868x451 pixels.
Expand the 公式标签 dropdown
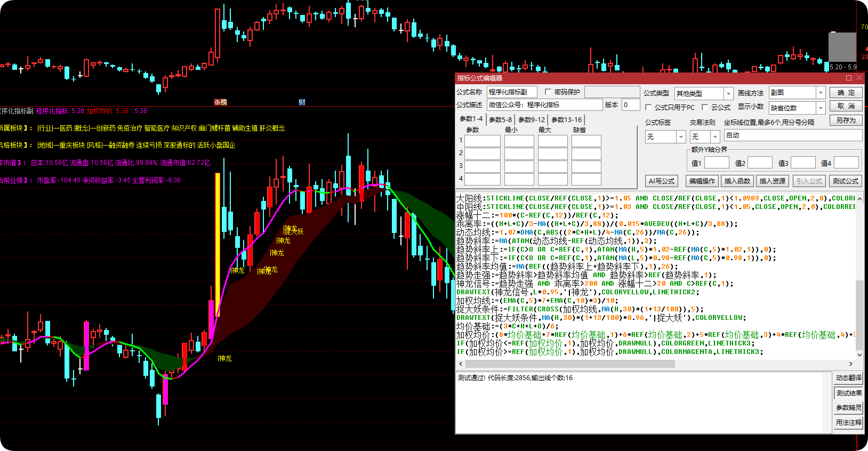681,137
